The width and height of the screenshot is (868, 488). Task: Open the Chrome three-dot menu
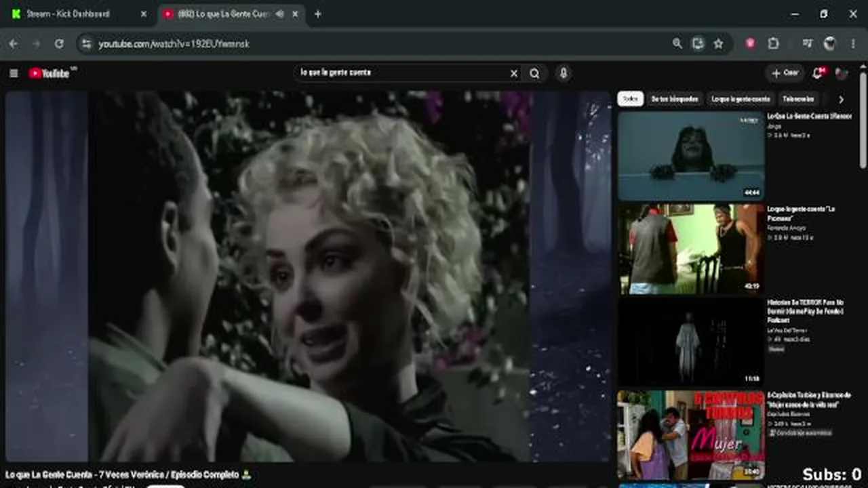coord(852,43)
